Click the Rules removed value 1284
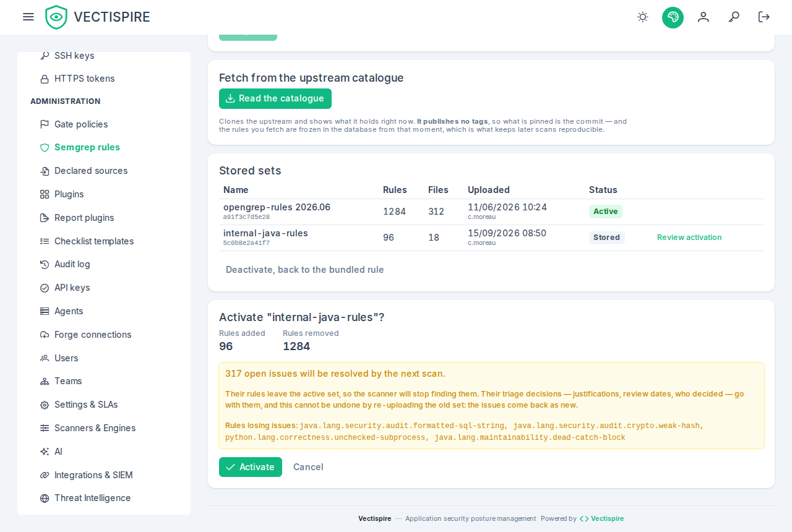Screen dimensions: 792x532 [x=296, y=346]
